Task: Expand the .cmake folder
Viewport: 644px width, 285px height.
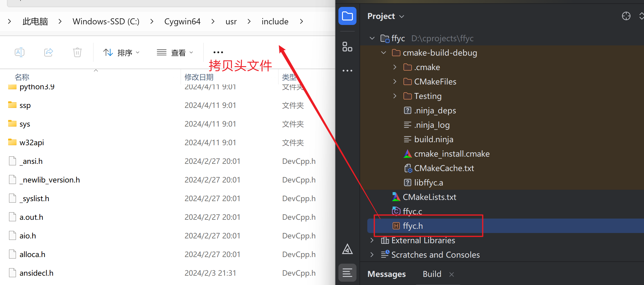Action: point(395,67)
